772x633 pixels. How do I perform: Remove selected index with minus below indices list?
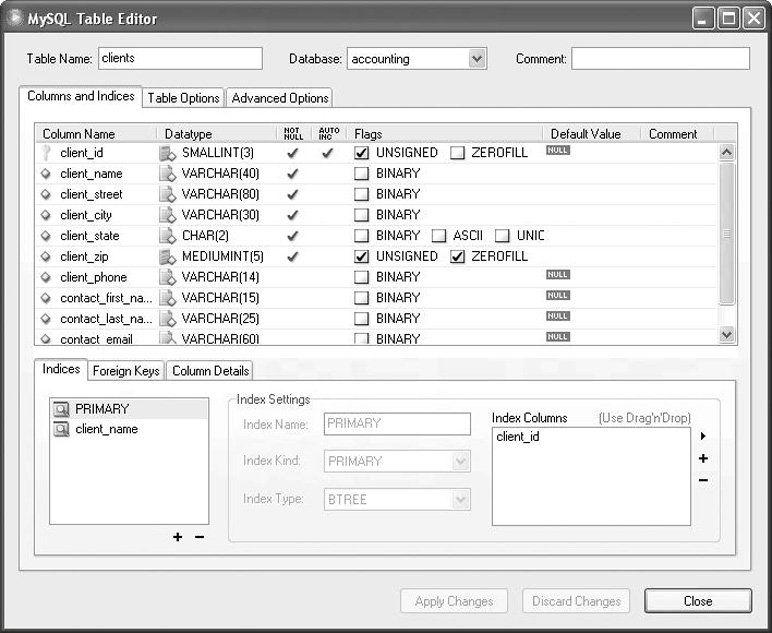coord(199,537)
